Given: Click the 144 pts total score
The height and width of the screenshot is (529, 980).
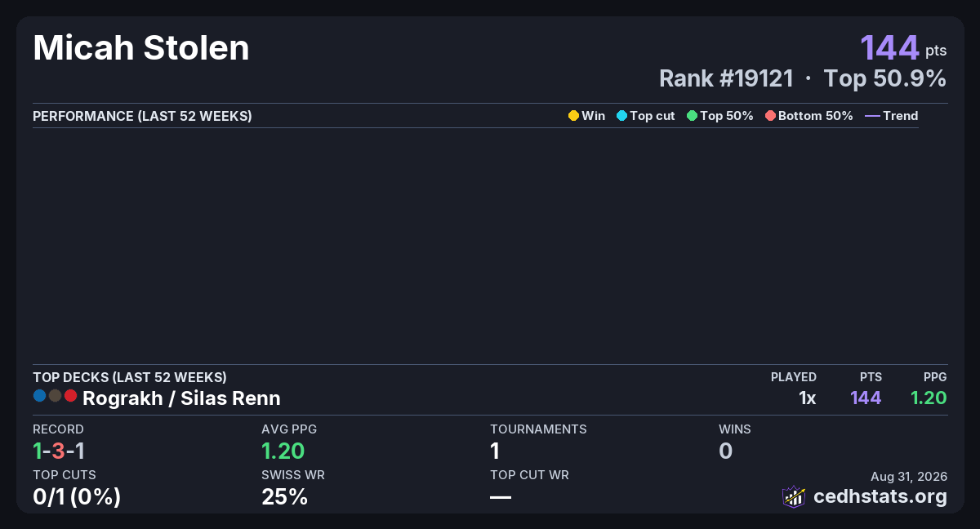Looking at the screenshot, I should click(903, 47).
